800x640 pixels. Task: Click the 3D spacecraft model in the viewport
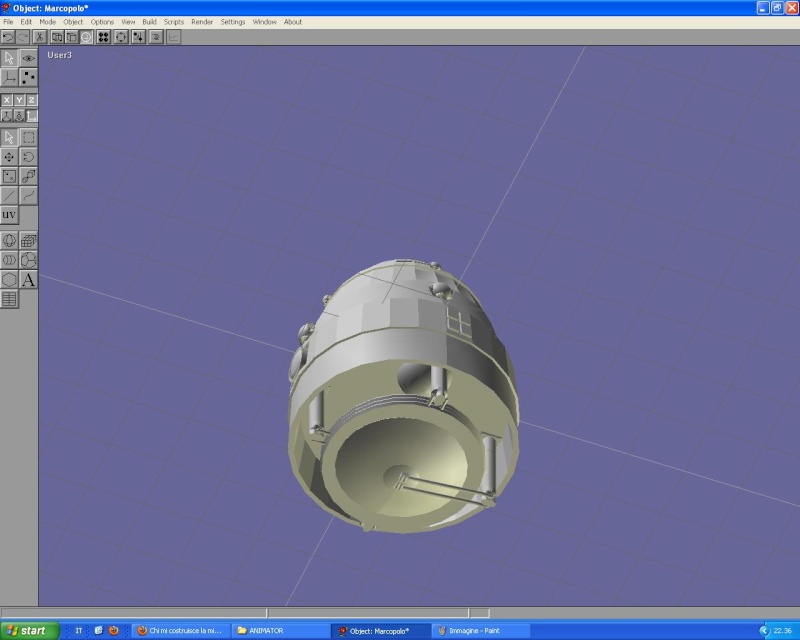[x=403, y=396]
